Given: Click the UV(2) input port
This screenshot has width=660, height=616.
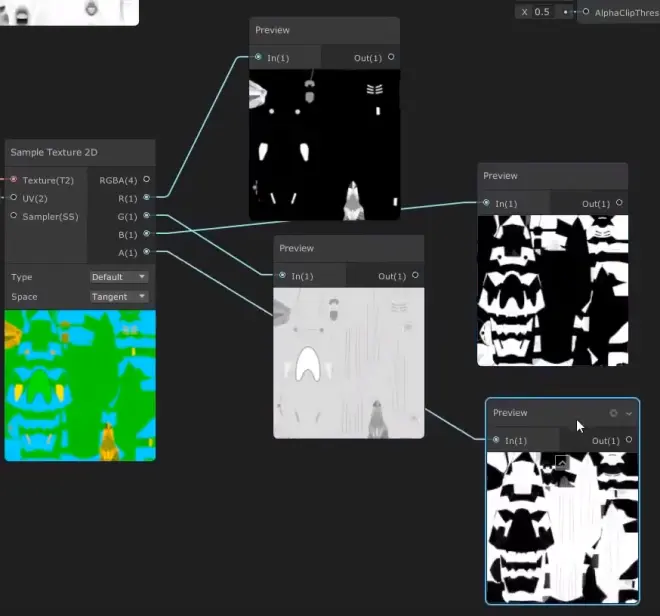Looking at the screenshot, I should [14, 197].
